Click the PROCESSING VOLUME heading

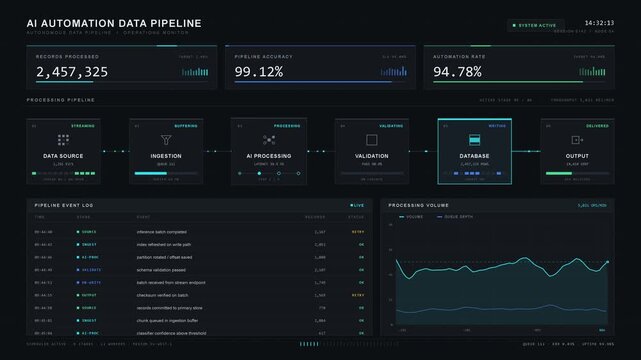418,206
